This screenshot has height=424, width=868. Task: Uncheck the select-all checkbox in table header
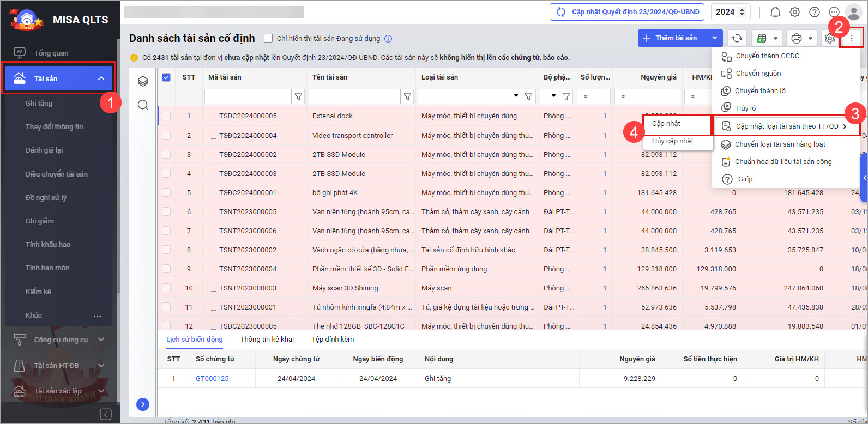coord(166,77)
